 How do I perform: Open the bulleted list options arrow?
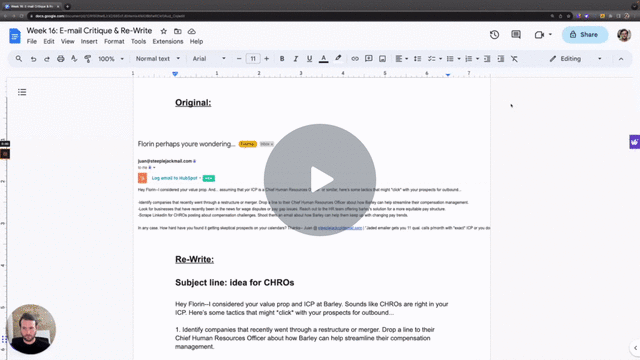[x=459, y=59]
